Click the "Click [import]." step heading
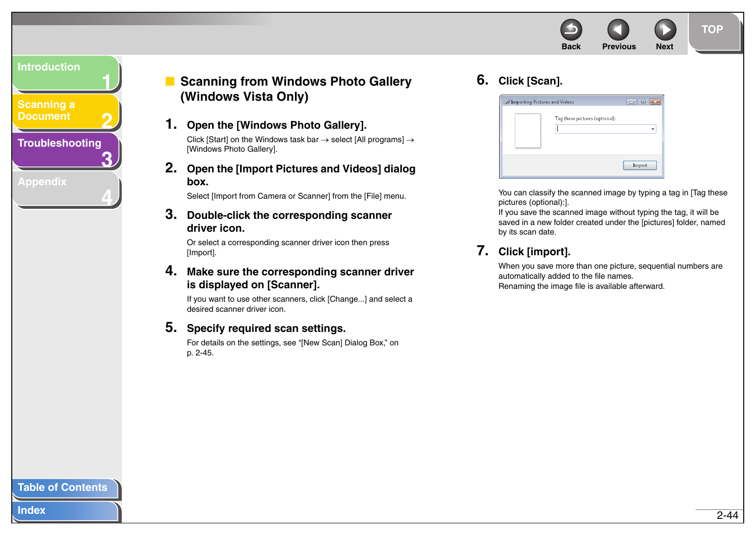This screenshot has height=534, width=756. [x=534, y=252]
